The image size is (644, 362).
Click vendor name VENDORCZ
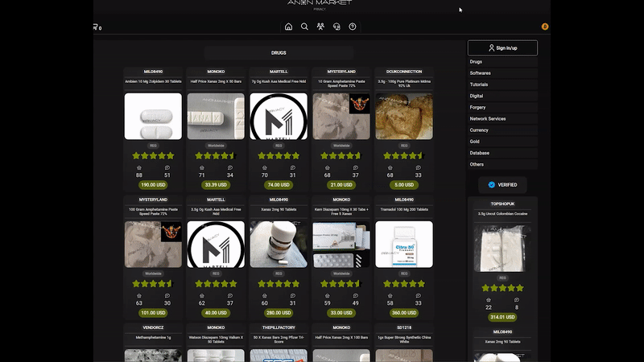click(x=153, y=327)
